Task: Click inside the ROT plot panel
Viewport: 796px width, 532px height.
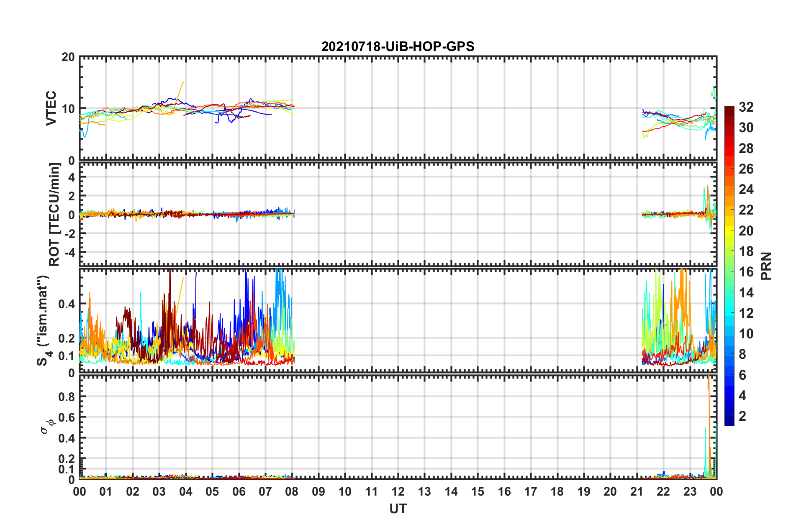Action: coord(398,215)
